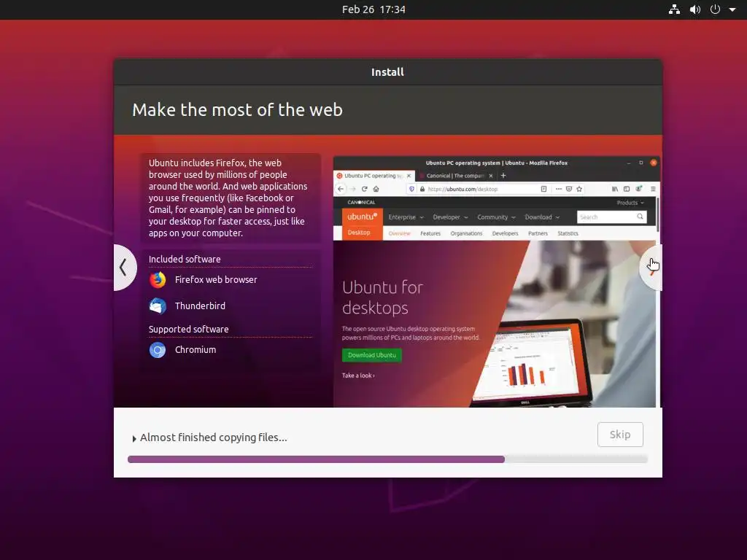
Task: Select the Overview sub-navigation item
Action: click(x=399, y=233)
